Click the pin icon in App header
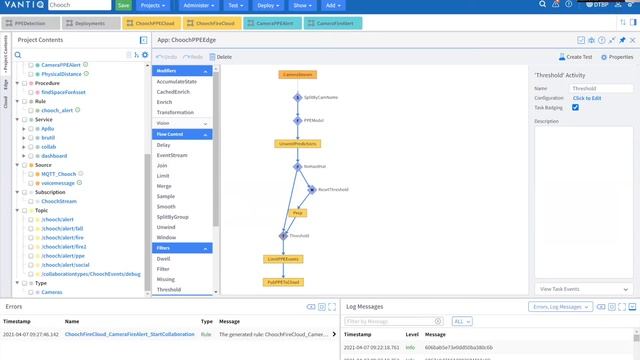Viewport: 640px width, 360px height. [622, 40]
